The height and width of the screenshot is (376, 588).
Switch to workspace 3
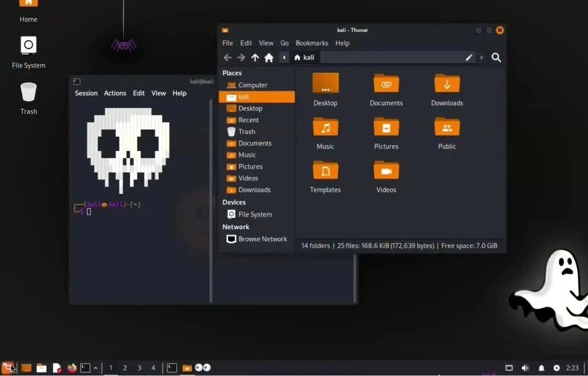click(x=139, y=368)
